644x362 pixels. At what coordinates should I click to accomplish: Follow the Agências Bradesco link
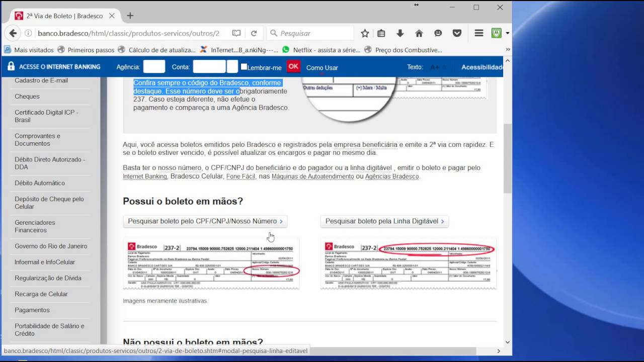[392, 176]
